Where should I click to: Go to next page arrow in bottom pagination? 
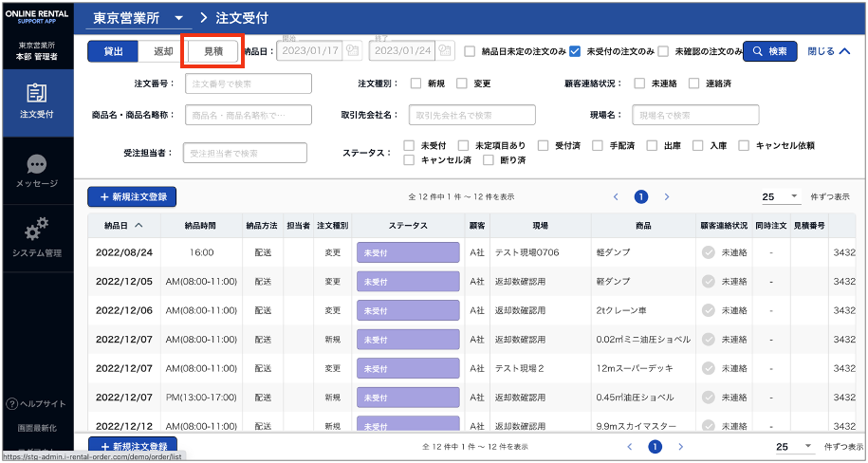click(681, 446)
